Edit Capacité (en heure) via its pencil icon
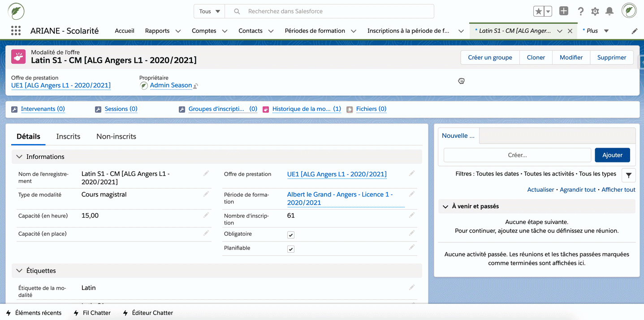The height and width of the screenshot is (320, 644). click(x=206, y=215)
